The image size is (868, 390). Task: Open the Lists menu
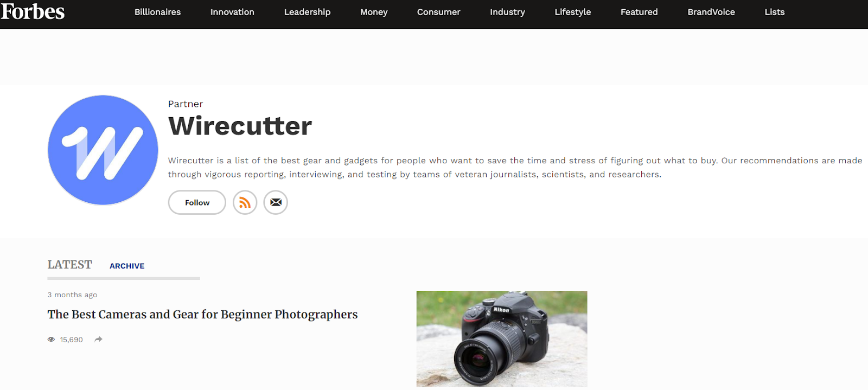(774, 12)
